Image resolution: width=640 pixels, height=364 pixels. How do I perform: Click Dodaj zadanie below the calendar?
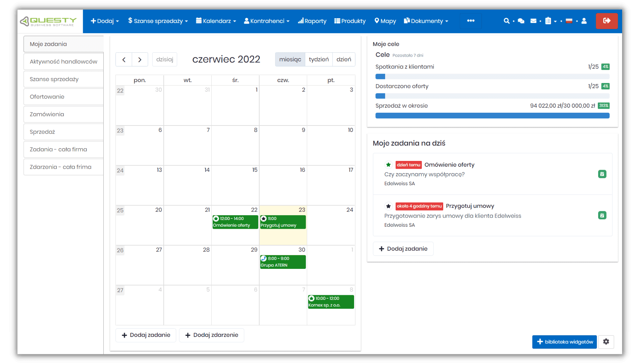(146, 335)
